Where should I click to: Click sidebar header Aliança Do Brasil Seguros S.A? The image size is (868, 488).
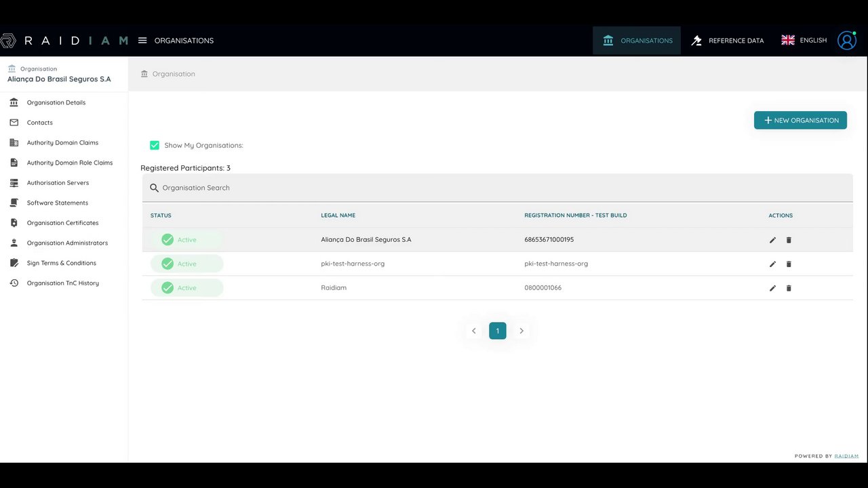pos(59,79)
